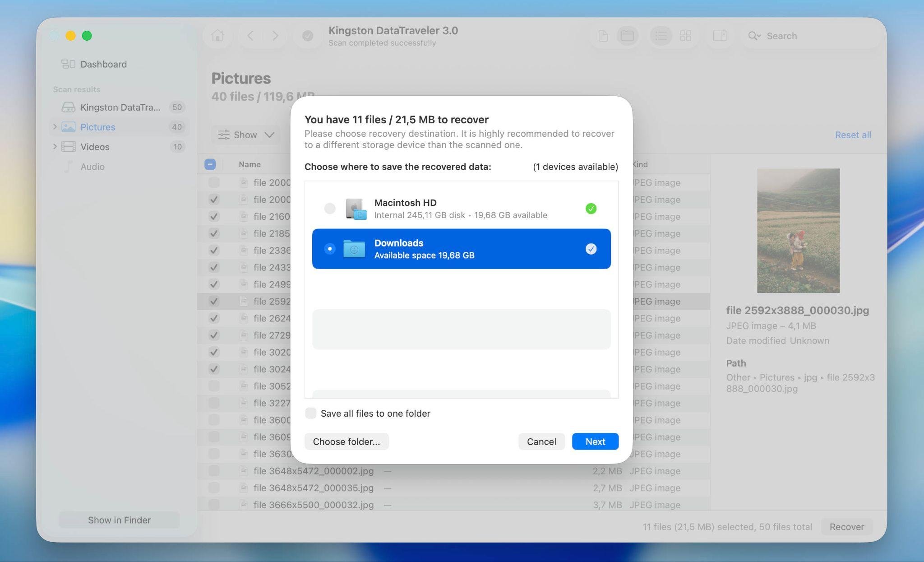Viewport: 924px width, 562px height.
Task: Click the search magnifier icon
Action: pos(752,36)
